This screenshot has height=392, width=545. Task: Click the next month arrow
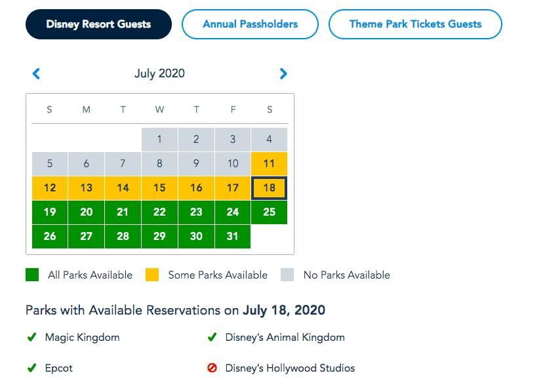pos(283,74)
